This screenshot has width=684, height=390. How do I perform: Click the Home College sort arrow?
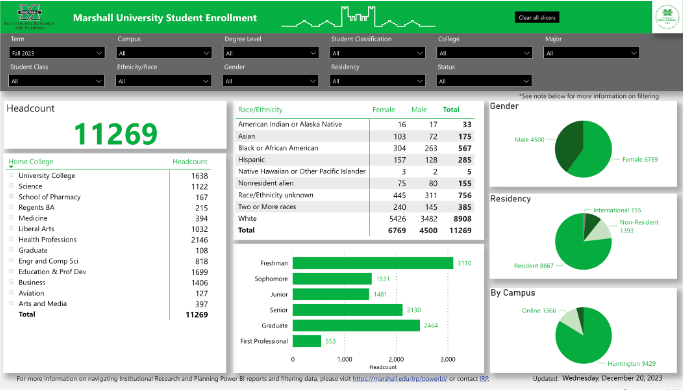[11, 167]
